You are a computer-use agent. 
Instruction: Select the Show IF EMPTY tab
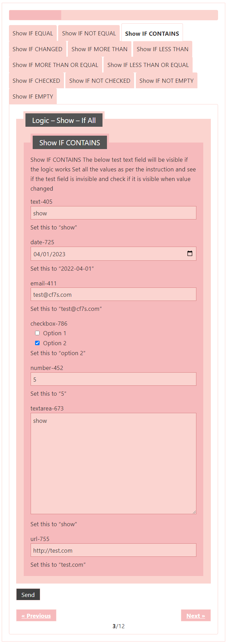pyautogui.click(x=33, y=97)
